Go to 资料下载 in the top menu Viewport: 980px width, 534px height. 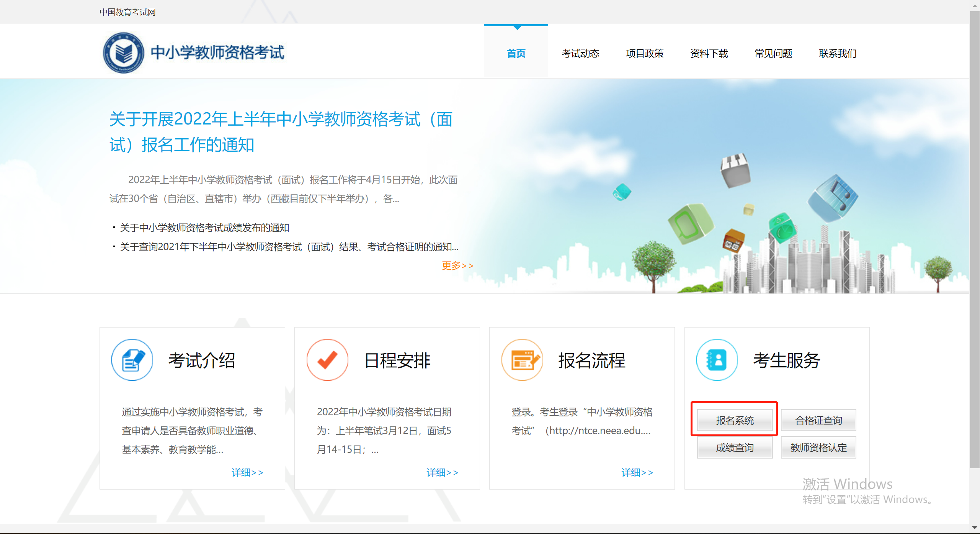709,53
